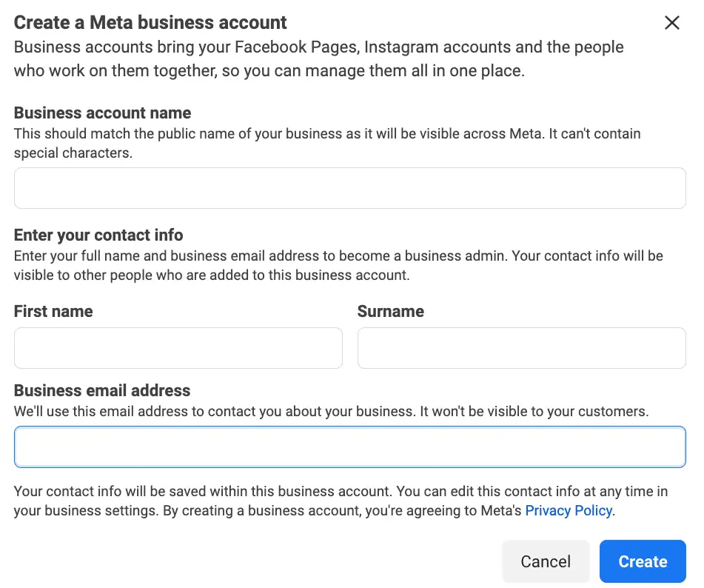This screenshot has width=704, height=588.
Task: Click the 'Create a Meta business account' heading
Action: pyautogui.click(x=150, y=22)
